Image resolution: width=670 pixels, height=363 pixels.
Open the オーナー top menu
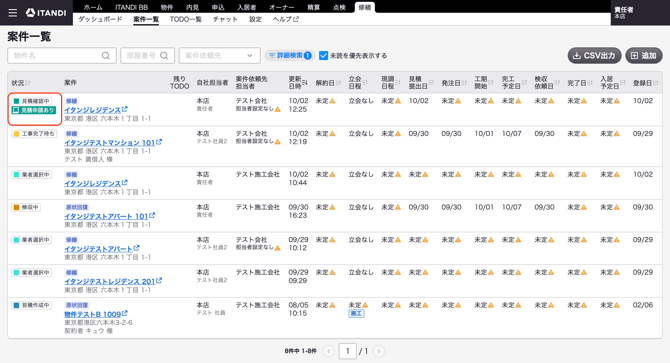point(282,7)
